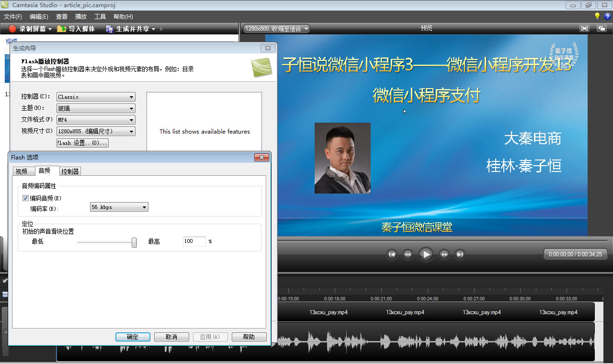Screen dimensions: 613x364
Task: Click the Camtasia logo in wizard header
Action: click(261, 67)
